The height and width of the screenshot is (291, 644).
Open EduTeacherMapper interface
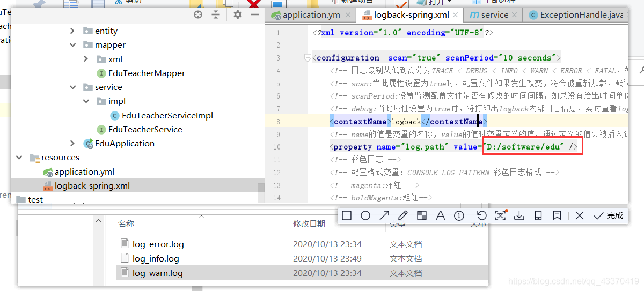point(141,73)
